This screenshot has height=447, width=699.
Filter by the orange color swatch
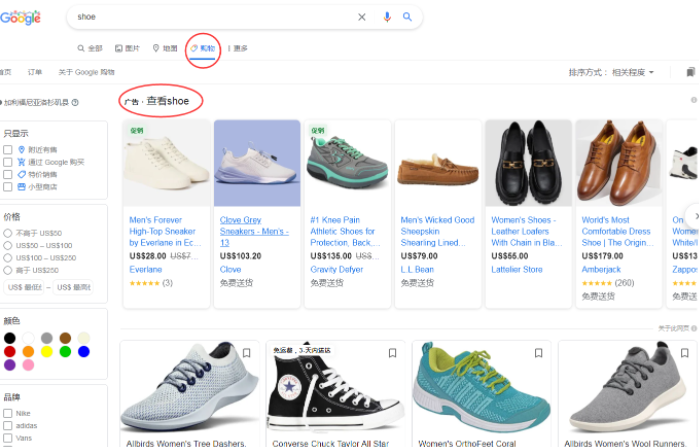(28, 352)
